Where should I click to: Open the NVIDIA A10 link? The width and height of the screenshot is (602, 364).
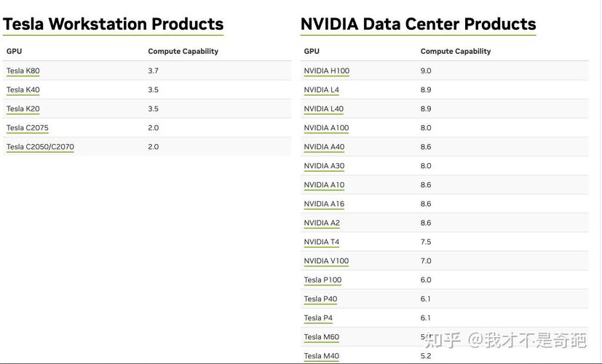click(324, 185)
